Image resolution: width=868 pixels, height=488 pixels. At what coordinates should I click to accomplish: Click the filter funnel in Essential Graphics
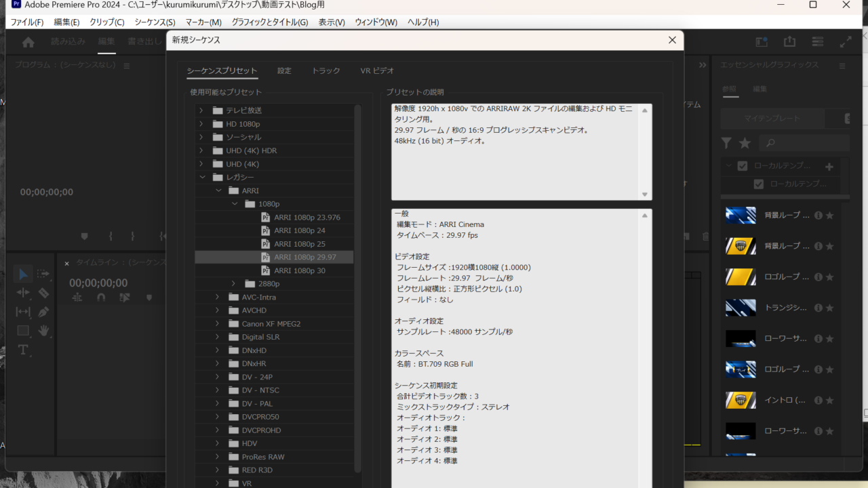[726, 143]
